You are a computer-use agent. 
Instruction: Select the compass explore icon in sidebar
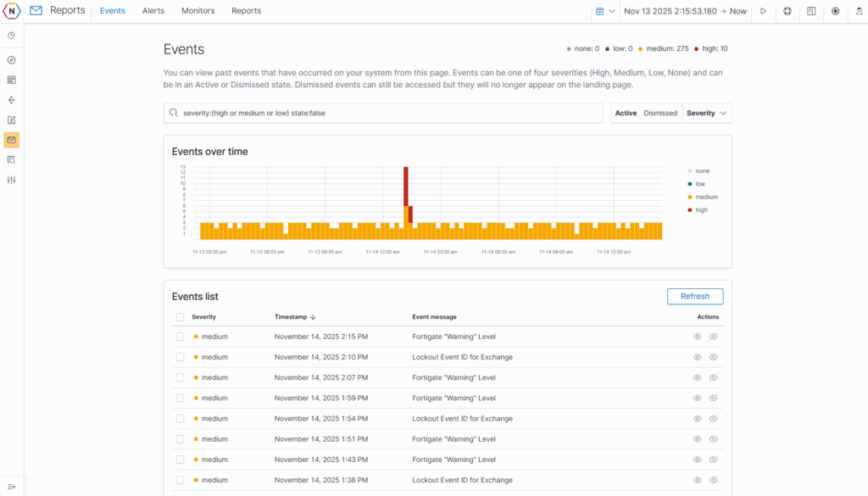[11, 59]
